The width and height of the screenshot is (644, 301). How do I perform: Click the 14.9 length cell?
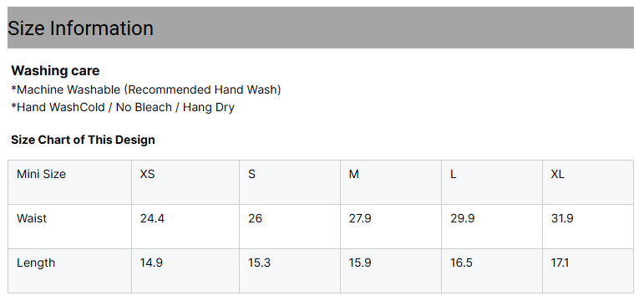[185, 271]
